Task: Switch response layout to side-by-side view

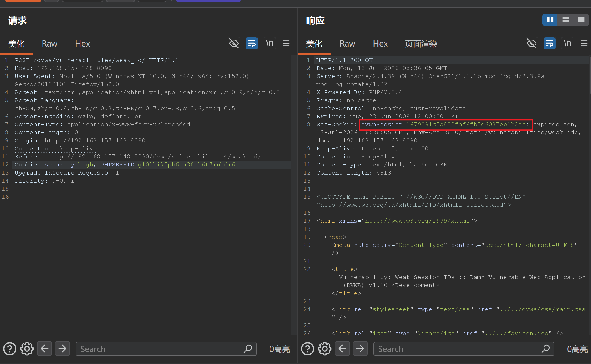Action: 550,20
